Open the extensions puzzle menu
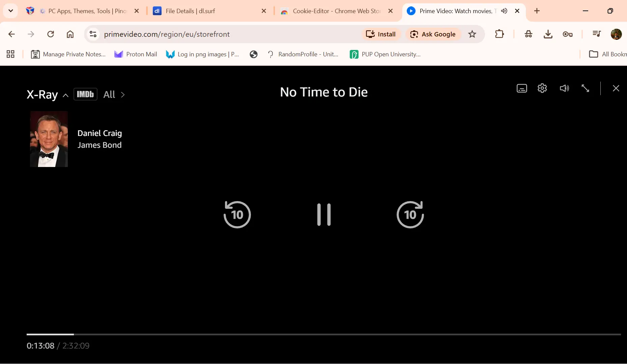The image size is (627, 364). (x=500, y=34)
